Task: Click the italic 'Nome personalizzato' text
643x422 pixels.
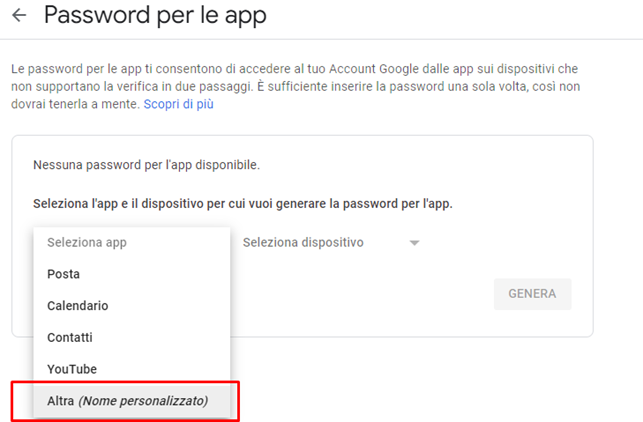Action: point(143,401)
